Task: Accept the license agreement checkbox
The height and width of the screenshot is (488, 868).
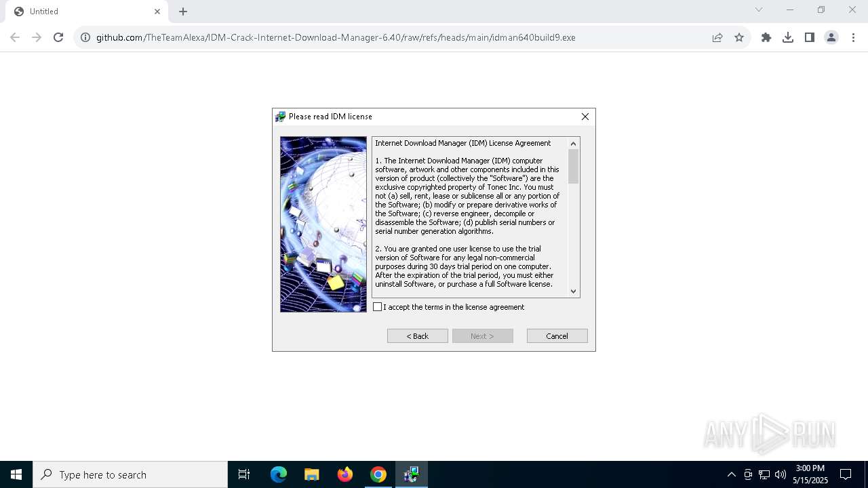Action: click(378, 307)
